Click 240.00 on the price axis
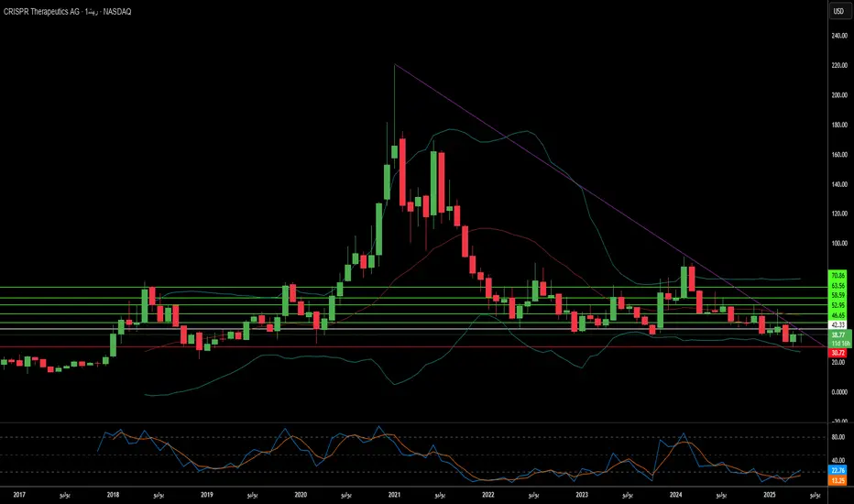This screenshot has width=854, height=504. tap(839, 36)
